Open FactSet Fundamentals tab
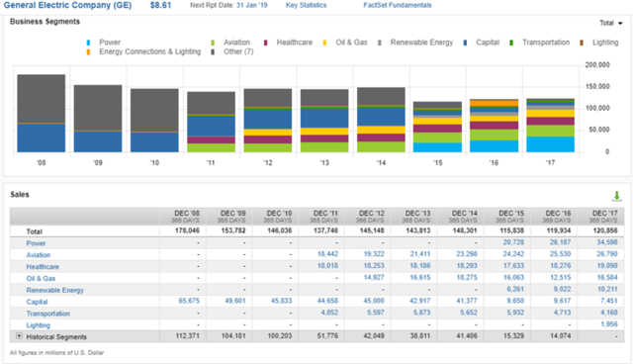Image resolution: width=633 pixels, height=364 pixels. 398,5
